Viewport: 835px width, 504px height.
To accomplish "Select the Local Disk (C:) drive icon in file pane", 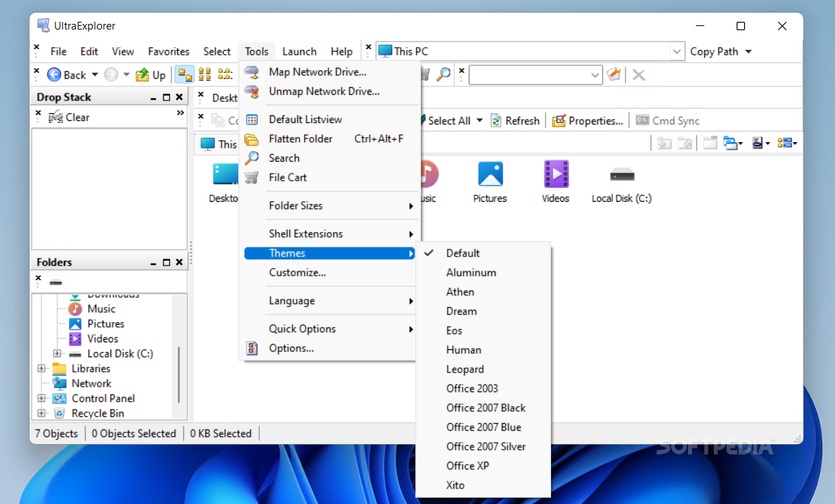I will click(622, 175).
